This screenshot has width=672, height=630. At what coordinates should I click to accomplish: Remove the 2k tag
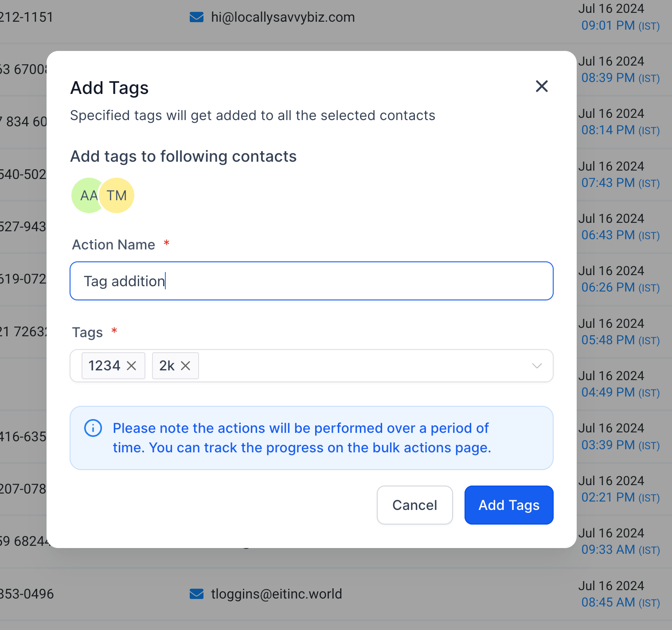point(186,366)
